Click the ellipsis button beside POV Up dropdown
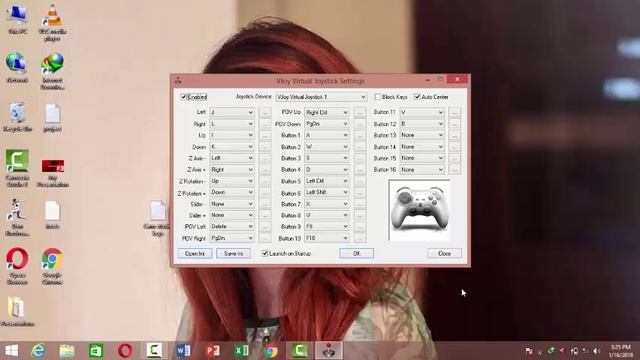The image size is (640, 360). (359, 112)
